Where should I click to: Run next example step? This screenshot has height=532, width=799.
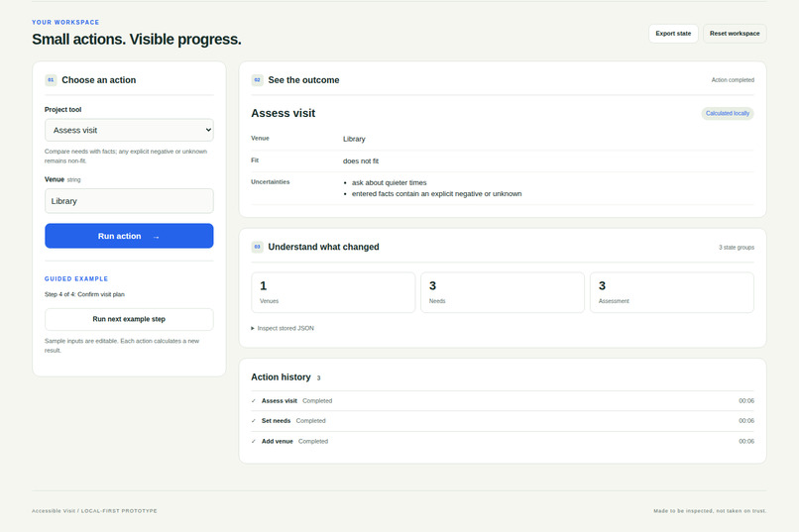click(129, 319)
